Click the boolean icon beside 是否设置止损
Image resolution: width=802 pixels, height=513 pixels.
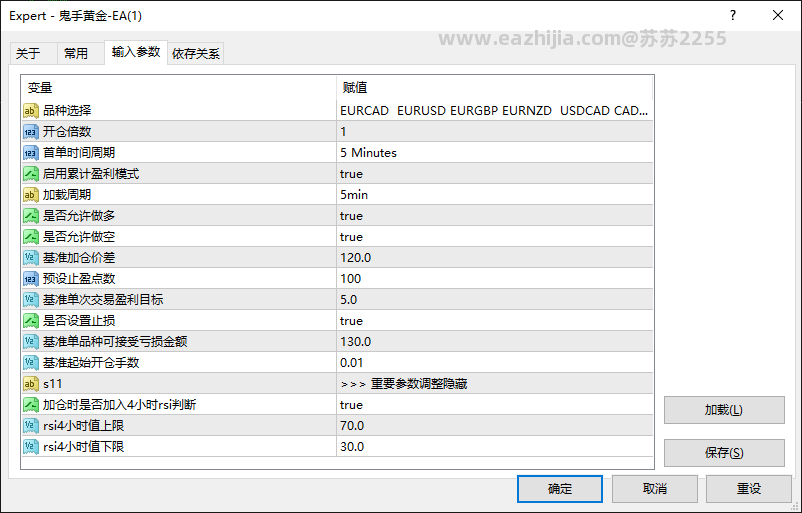31,321
